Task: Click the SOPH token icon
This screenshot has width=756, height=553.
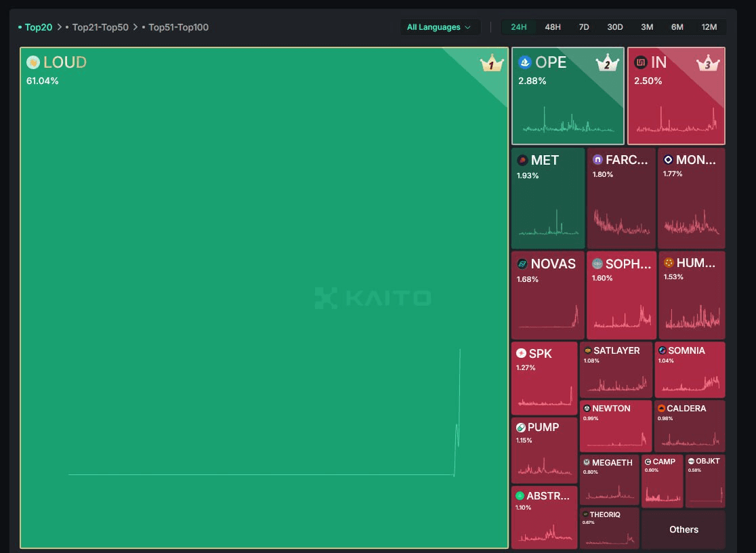Action: 597,264
